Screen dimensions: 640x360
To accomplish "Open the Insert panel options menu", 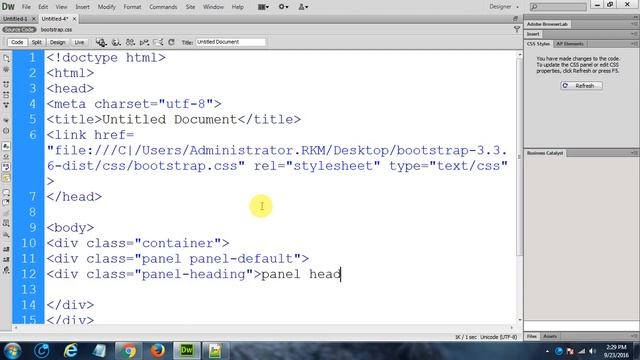I will [x=634, y=34].
